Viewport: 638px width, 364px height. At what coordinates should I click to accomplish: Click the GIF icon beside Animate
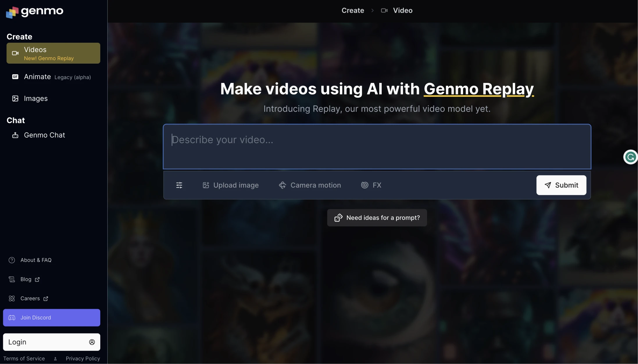(x=15, y=77)
